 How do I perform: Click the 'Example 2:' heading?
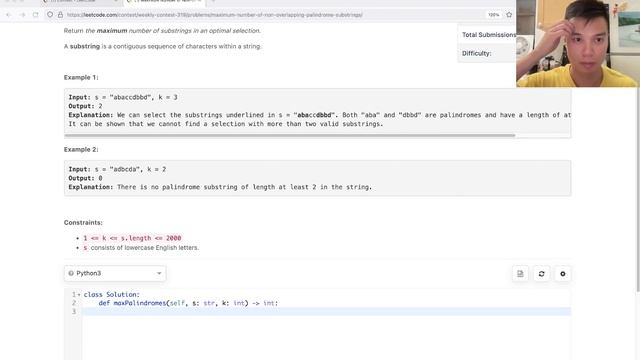pos(81,149)
